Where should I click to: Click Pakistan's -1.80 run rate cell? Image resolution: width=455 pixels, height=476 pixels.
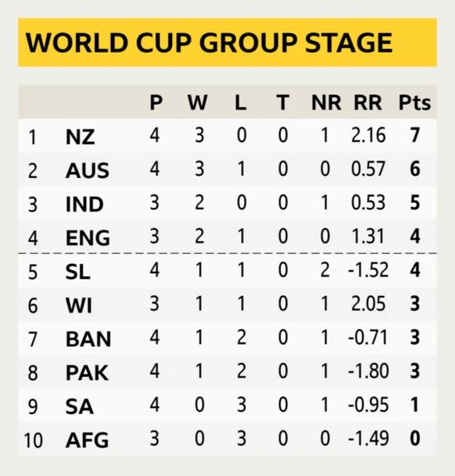click(368, 372)
